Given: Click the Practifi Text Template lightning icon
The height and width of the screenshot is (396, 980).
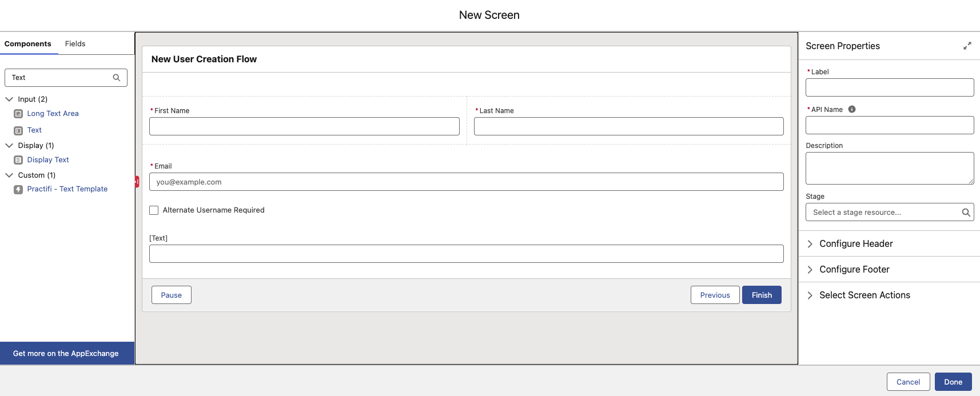Looking at the screenshot, I should click(18, 189).
